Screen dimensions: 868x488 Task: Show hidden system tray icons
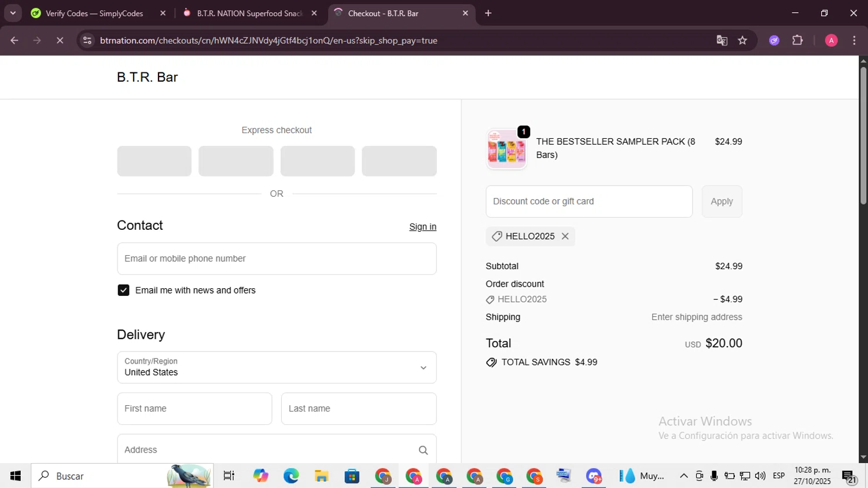(683, 476)
